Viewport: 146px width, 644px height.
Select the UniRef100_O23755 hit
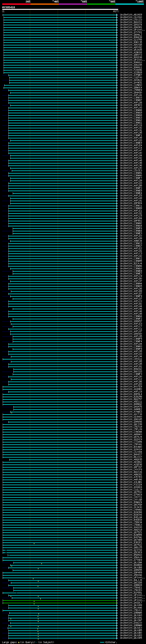pyautogui.click(x=131, y=40)
